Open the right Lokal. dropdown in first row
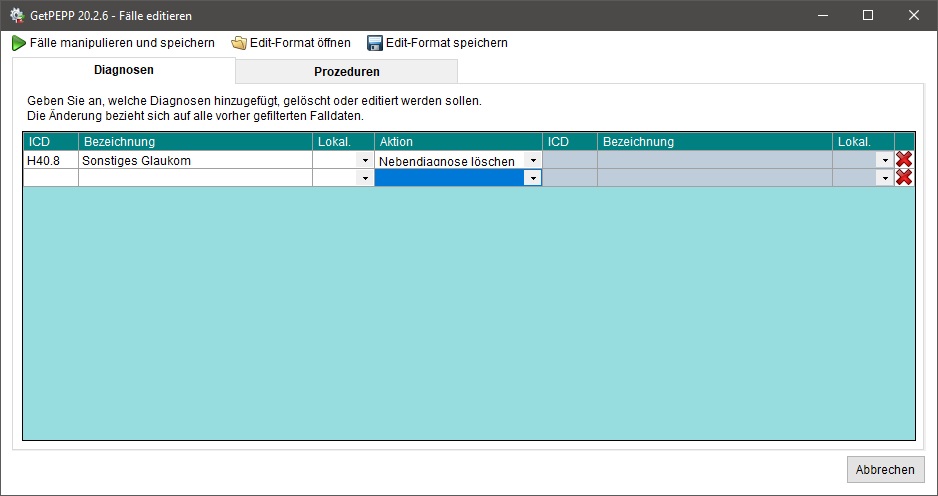This screenshot has width=938, height=496. click(885, 160)
